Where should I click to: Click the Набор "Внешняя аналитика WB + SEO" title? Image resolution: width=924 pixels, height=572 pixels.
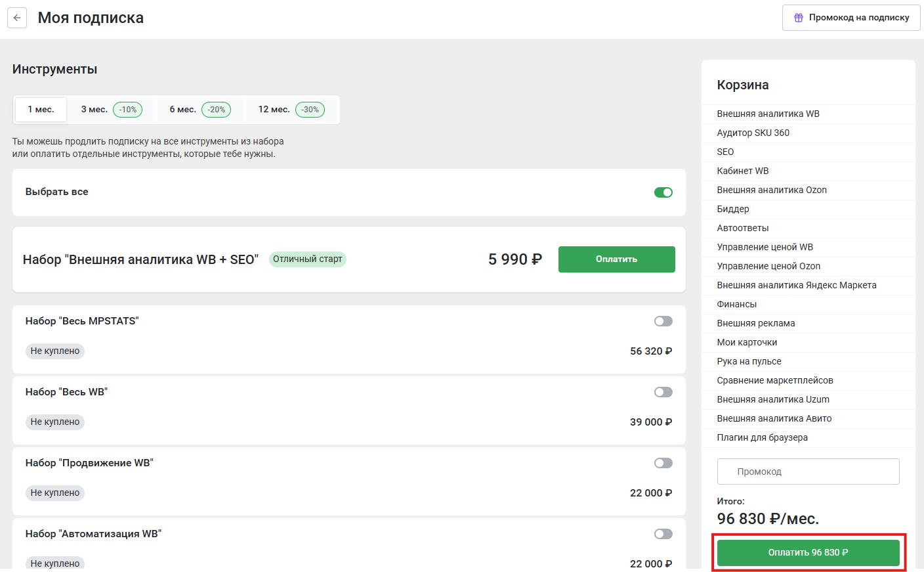140,259
